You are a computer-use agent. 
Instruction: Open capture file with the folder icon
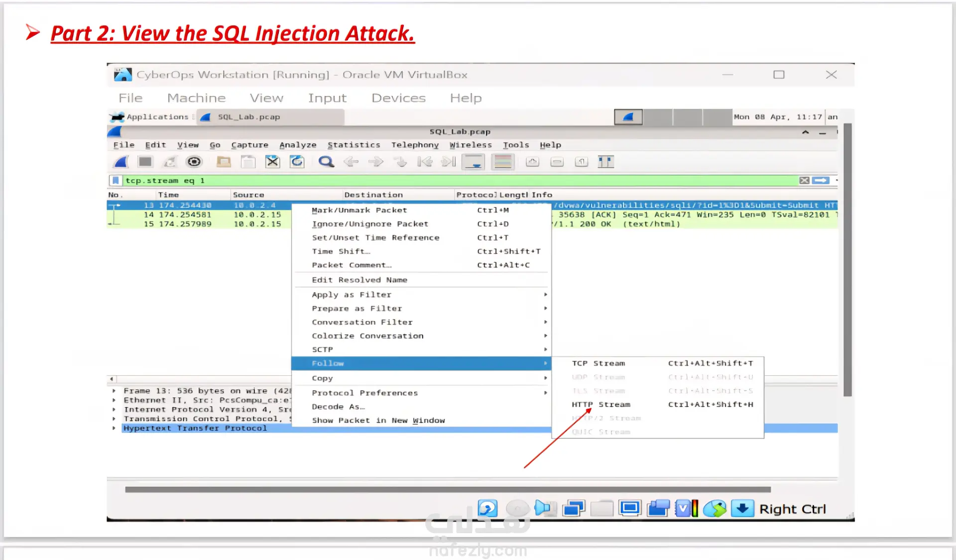click(224, 162)
